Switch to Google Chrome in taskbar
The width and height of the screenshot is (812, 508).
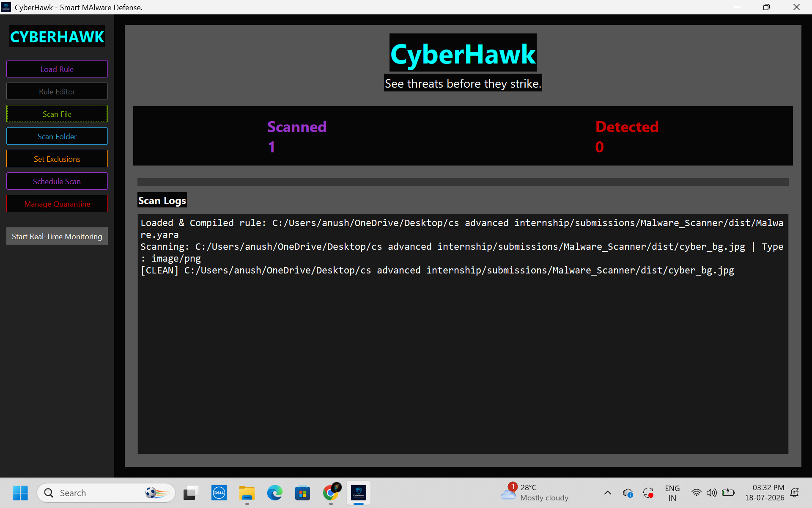click(331, 493)
